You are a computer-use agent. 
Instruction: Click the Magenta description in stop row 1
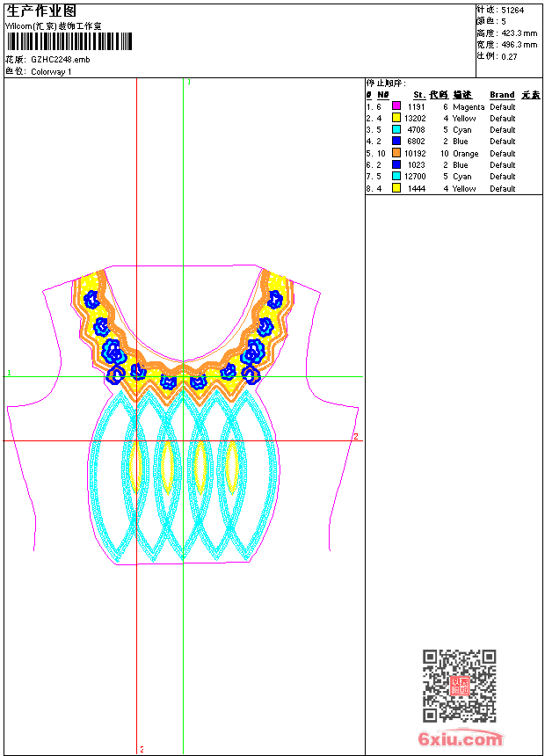pyautogui.click(x=469, y=106)
